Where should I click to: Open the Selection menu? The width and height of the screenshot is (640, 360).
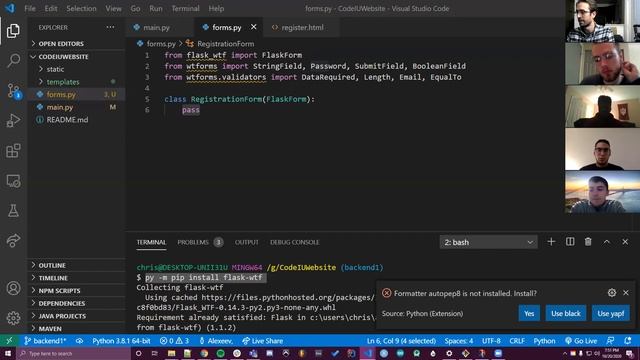[81, 8]
